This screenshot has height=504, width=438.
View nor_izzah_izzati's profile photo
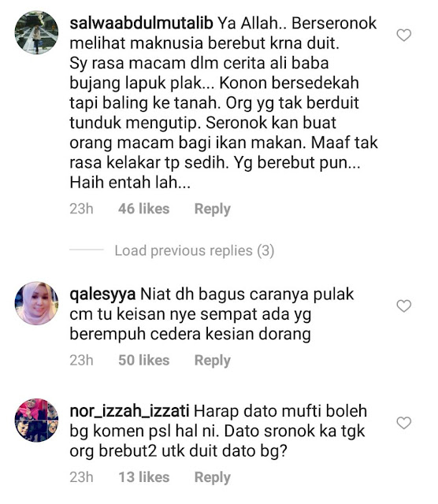36,420
